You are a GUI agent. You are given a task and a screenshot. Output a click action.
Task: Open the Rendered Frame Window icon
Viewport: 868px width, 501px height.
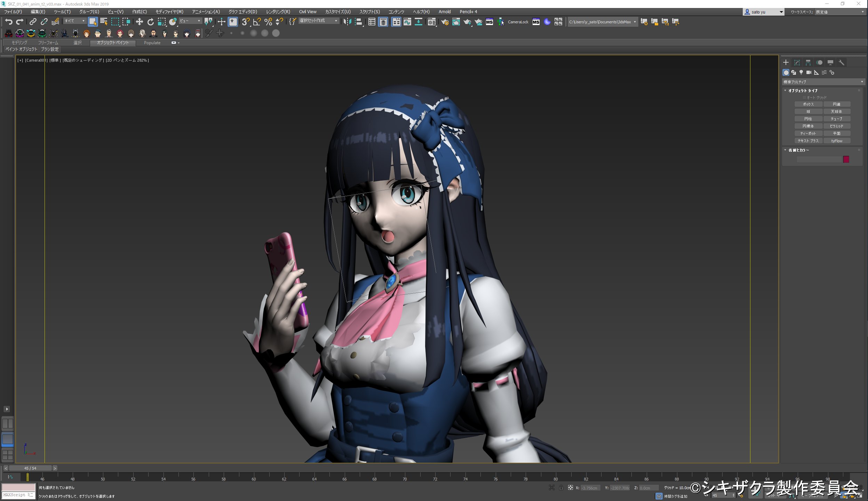click(x=456, y=22)
